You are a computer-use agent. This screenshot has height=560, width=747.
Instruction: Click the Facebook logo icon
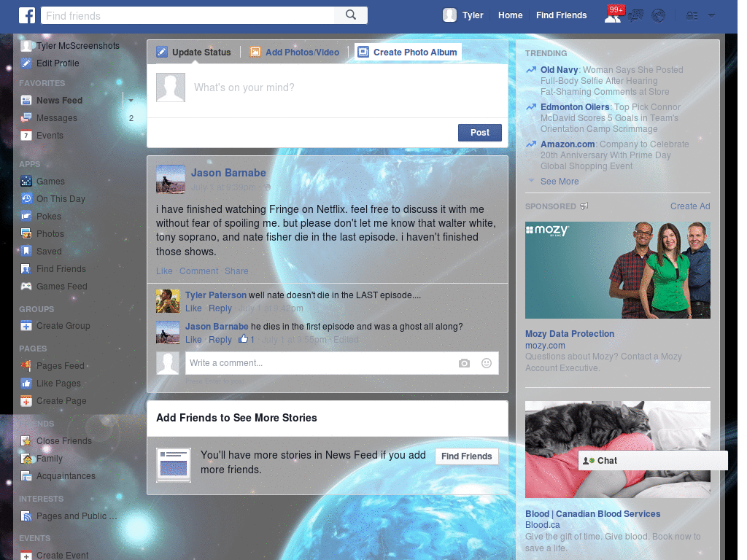coord(27,15)
